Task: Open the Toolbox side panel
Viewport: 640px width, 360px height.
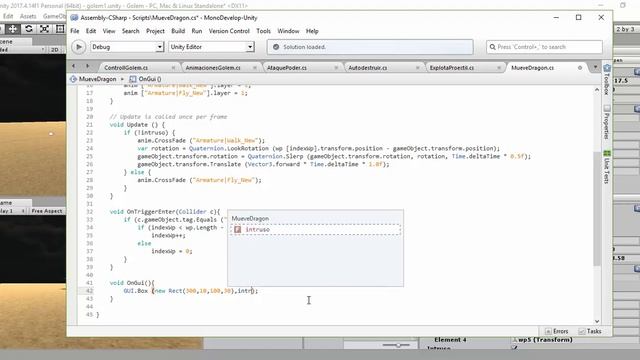Action: coord(607,80)
